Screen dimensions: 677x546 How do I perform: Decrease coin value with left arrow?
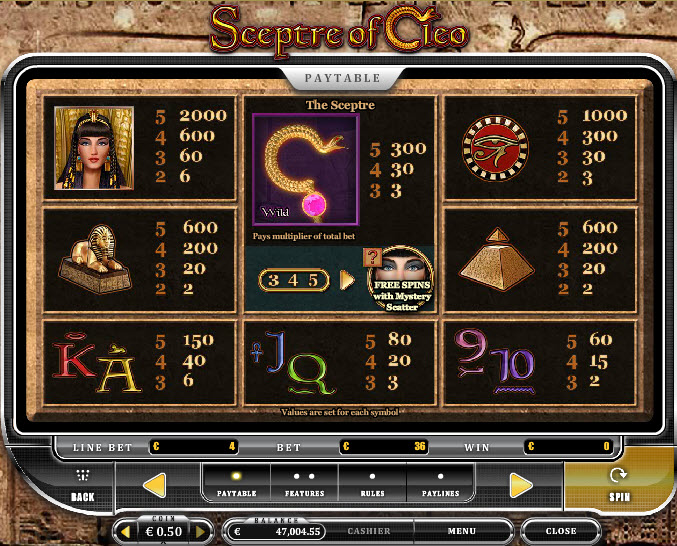[x=126, y=532]
